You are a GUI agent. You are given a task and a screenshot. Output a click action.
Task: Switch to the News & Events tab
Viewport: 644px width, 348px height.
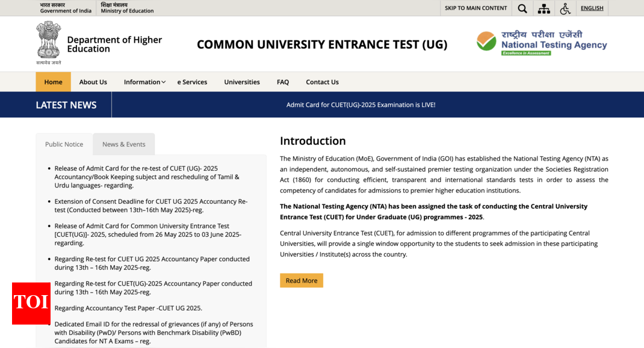click(123, 144)
